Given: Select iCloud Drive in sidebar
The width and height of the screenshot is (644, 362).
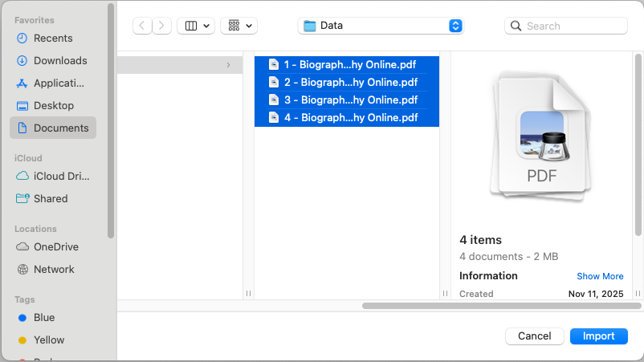Looking at the screenshot, I should (61, 176).
